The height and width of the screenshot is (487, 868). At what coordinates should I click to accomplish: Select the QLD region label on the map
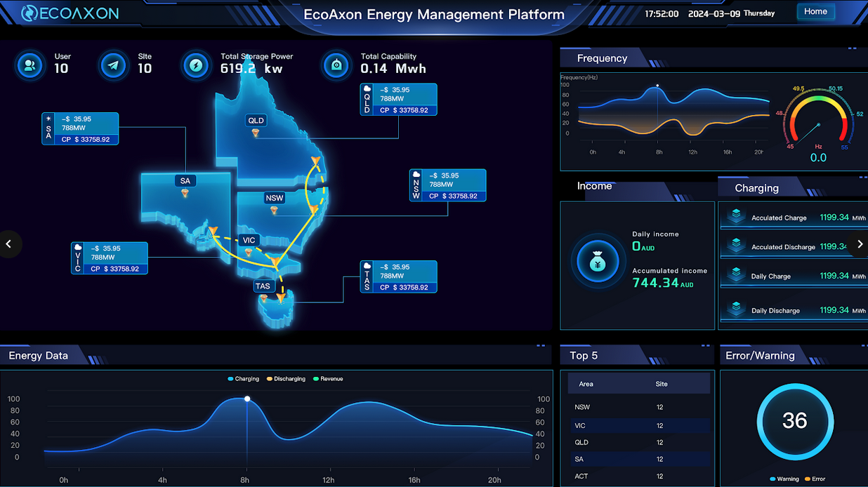[256, 121]
